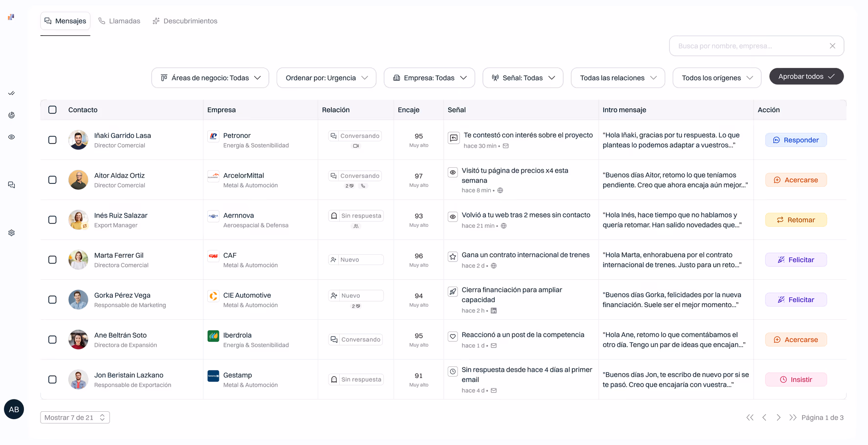Screen dimensions: 868x445
Task: Clear the search field with X icon
Action: [832, 46]
